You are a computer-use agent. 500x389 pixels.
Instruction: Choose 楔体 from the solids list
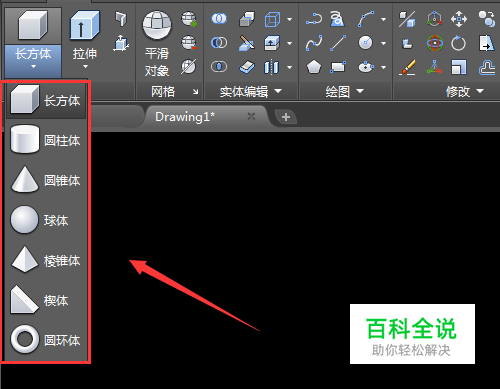[46, 300]
